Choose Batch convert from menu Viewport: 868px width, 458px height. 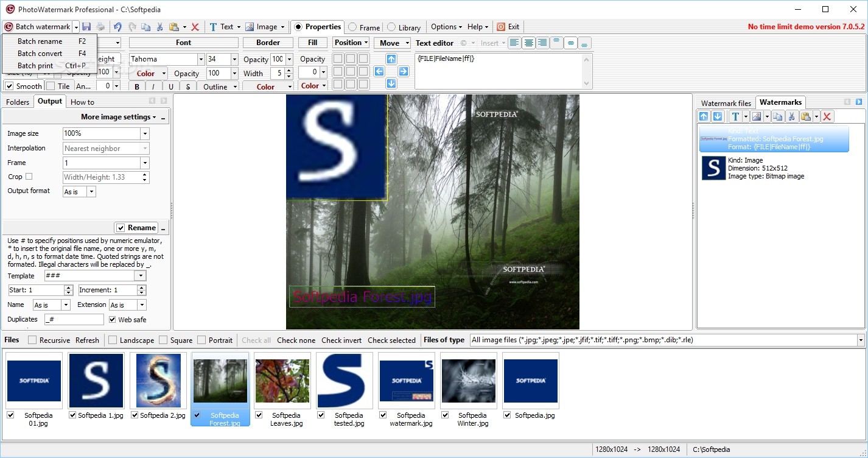click(49, 54)
